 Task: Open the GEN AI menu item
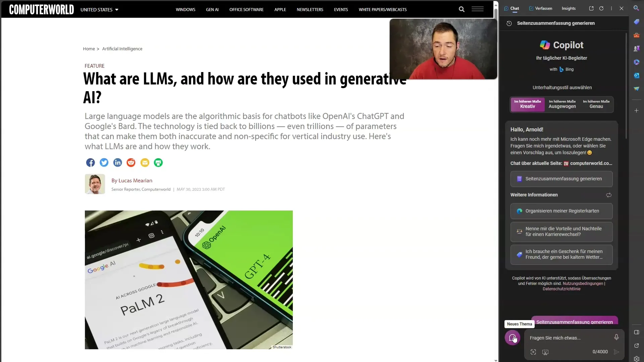click(212, 9)
